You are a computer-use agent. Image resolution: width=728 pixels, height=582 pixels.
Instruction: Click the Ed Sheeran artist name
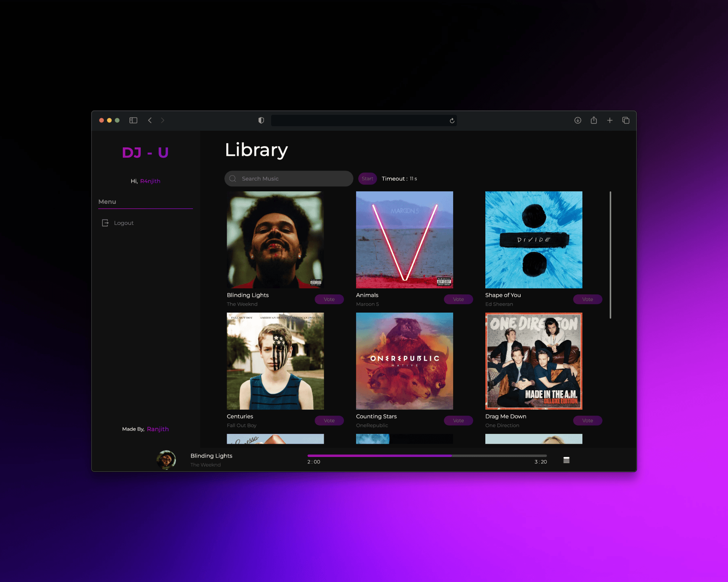(499, 304)
